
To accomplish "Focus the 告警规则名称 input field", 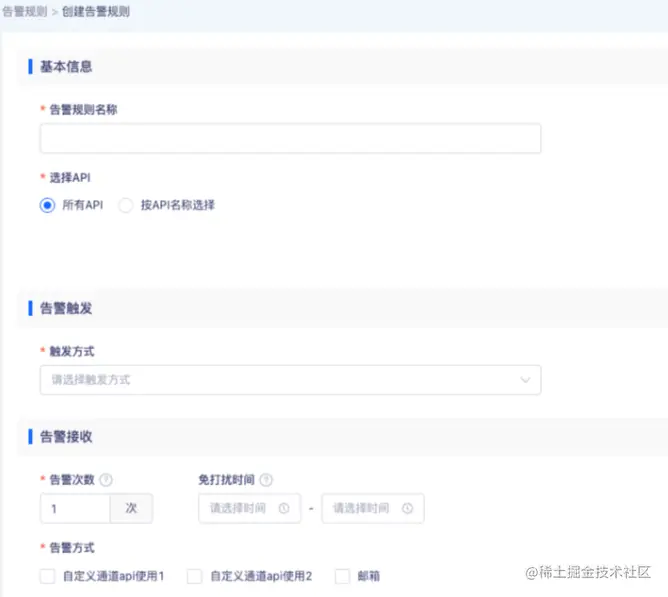I will pos(291,138).
